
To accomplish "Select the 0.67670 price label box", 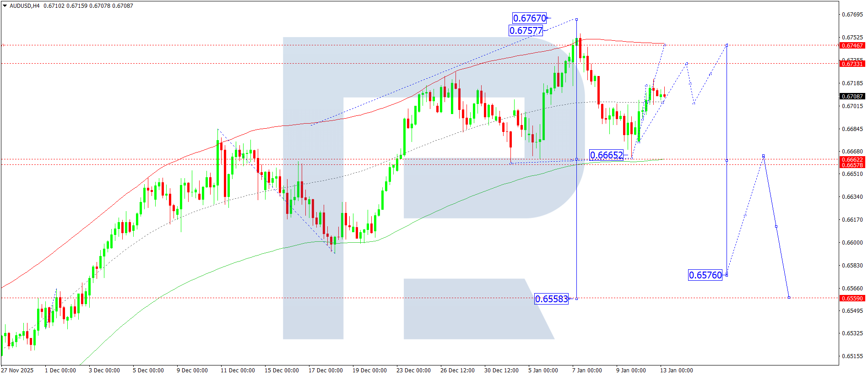I will tap(529, 18).
